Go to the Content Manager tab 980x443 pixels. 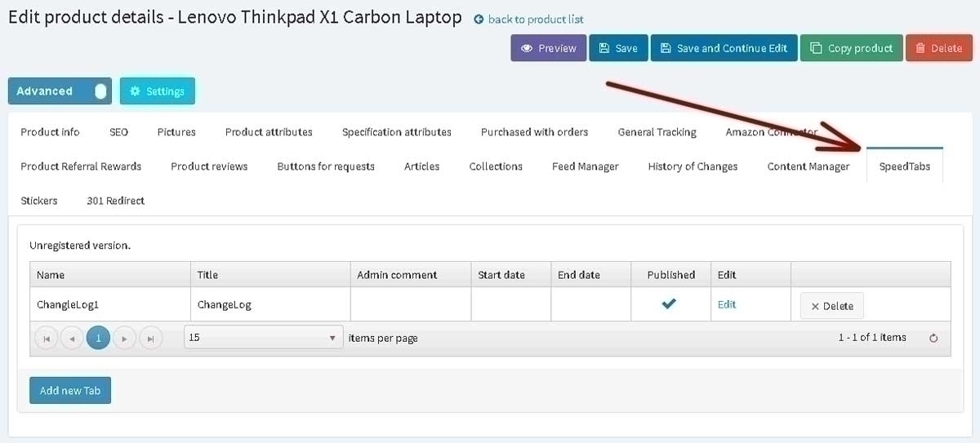pos(808,166)
